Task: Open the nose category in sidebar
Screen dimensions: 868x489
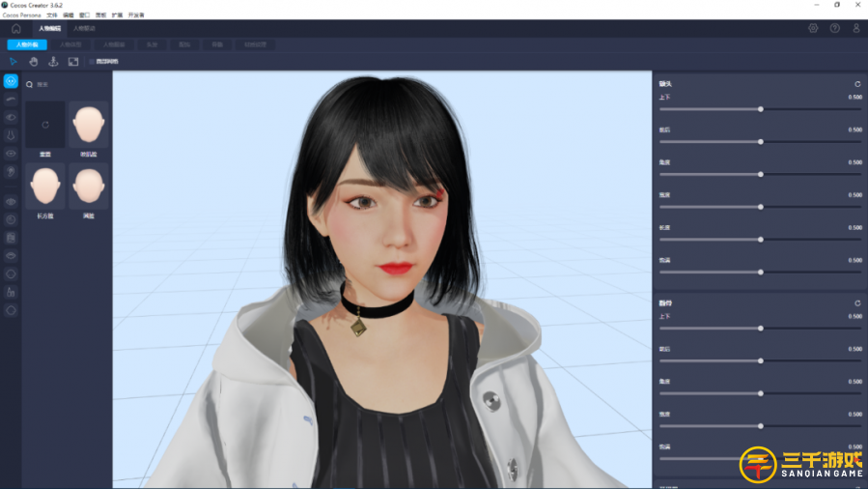Action: coord(11,135)
